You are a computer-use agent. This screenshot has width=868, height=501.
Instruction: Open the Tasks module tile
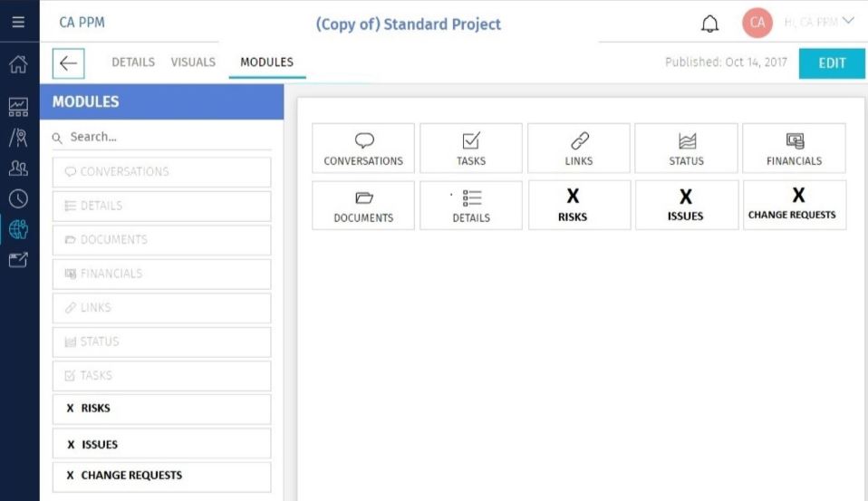click(x=471, y=149)
